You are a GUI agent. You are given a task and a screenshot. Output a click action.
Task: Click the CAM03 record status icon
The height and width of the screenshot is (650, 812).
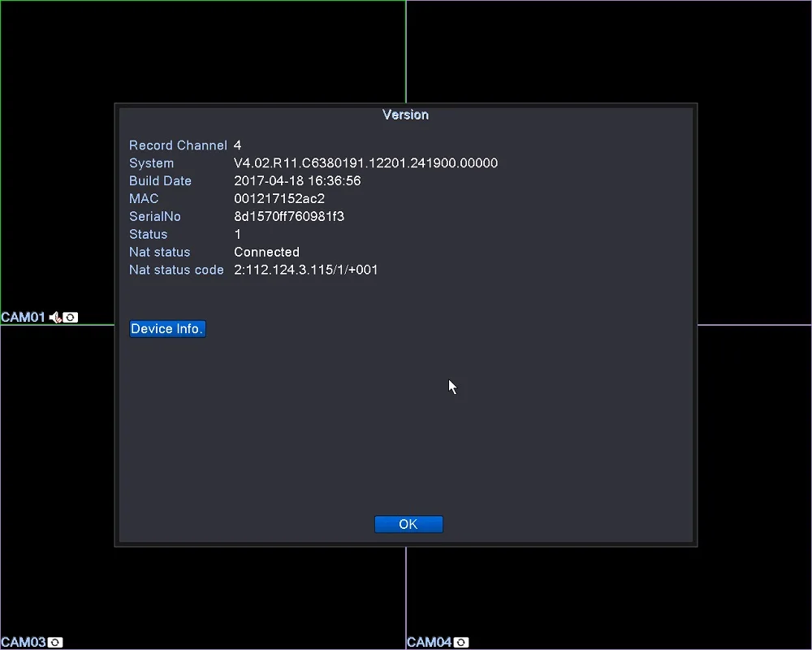[55, 642]
